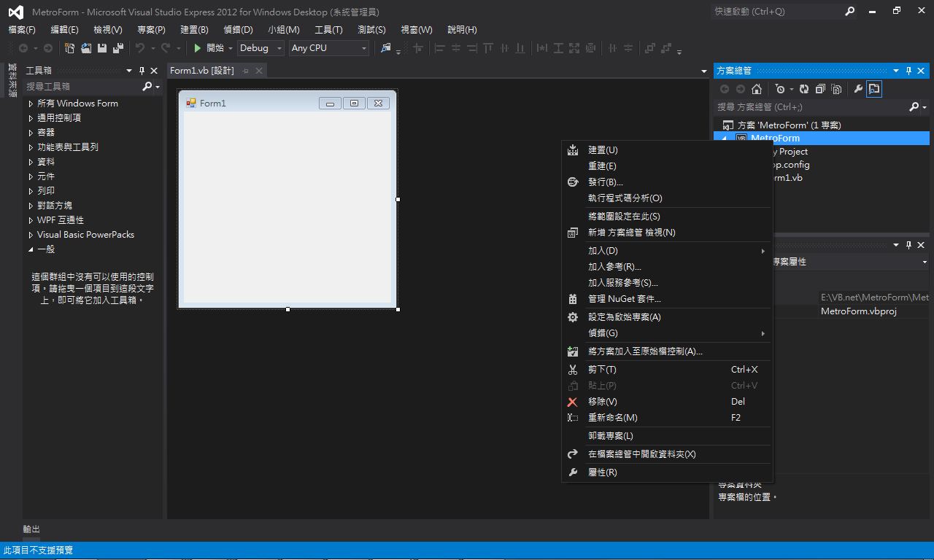Open the 工具箱 window position dropdown arrow
934x560 pixels.
click(x=129, y=71)
